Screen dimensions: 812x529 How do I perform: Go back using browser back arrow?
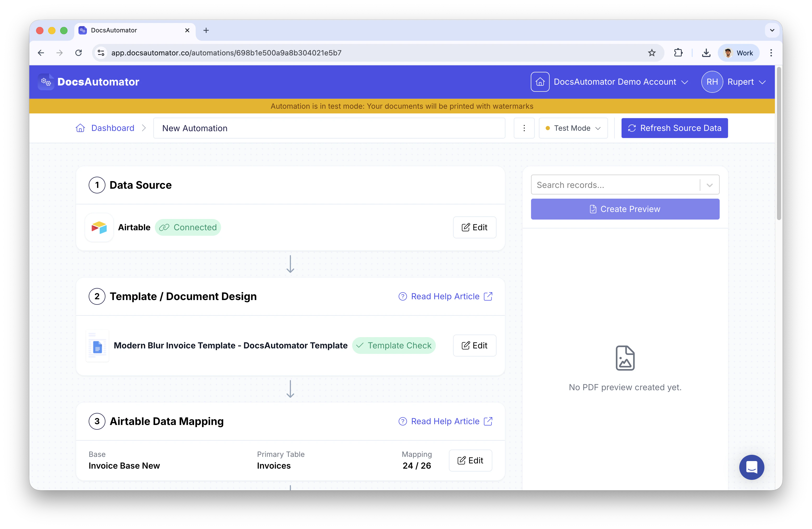point(41,53)
